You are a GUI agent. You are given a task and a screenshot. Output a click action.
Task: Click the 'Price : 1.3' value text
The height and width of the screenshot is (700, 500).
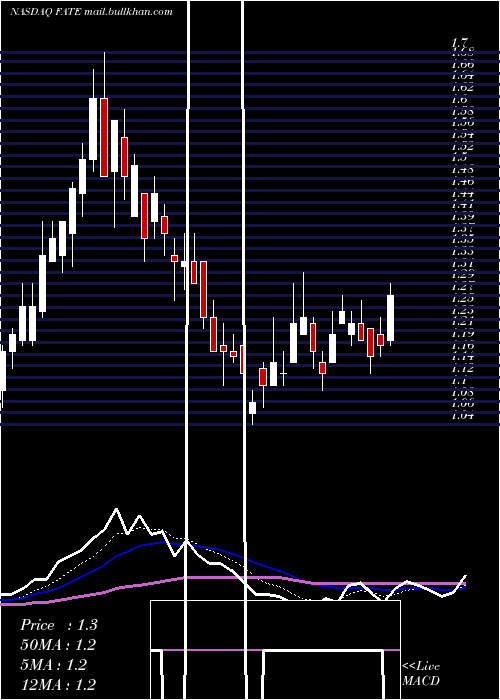58,625
